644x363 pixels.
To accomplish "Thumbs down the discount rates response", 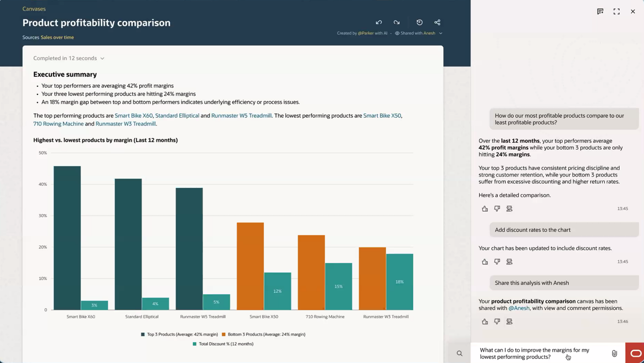I will [497, 261].
